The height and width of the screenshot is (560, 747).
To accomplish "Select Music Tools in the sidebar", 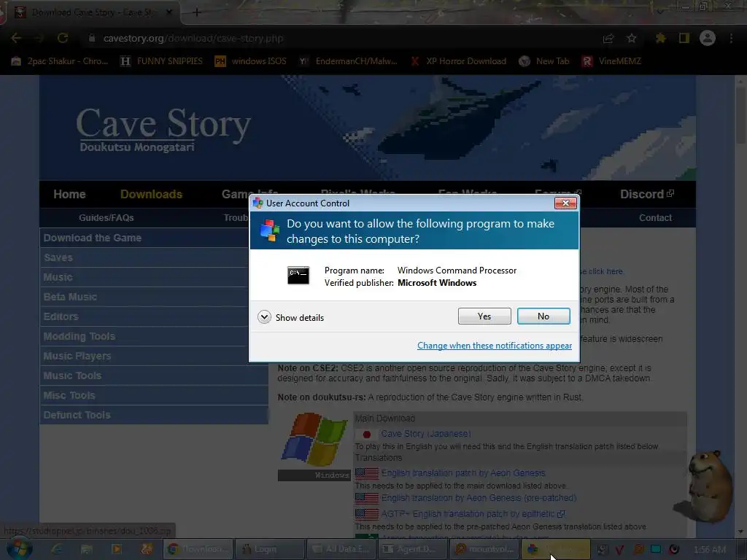I will click(x=153, y=376).
